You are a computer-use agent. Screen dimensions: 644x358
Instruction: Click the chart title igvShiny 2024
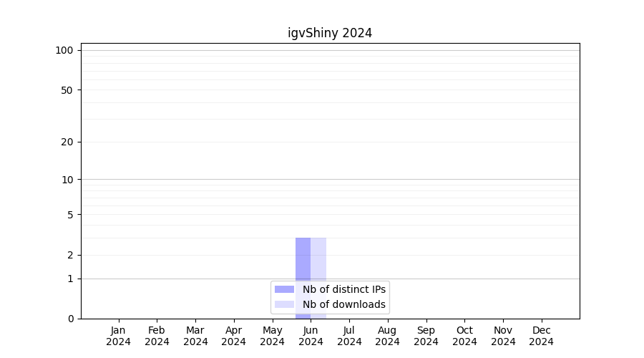[x=330, y=33]
